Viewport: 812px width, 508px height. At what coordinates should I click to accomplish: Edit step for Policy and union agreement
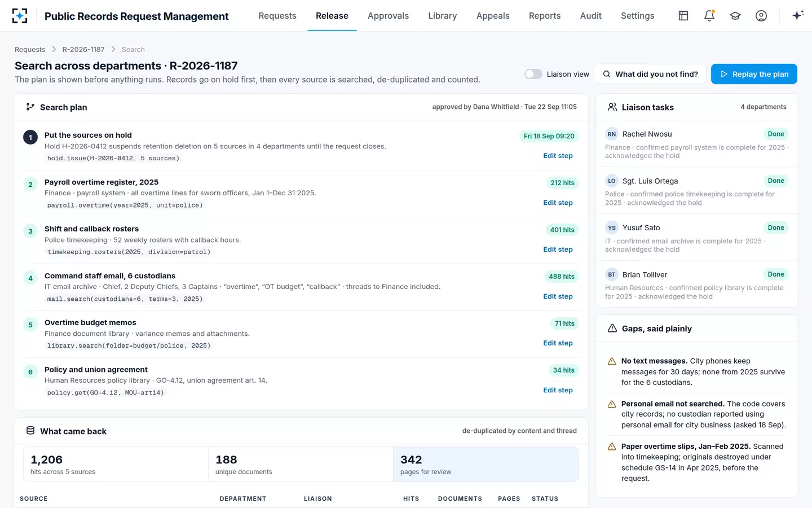pos(558,390)
